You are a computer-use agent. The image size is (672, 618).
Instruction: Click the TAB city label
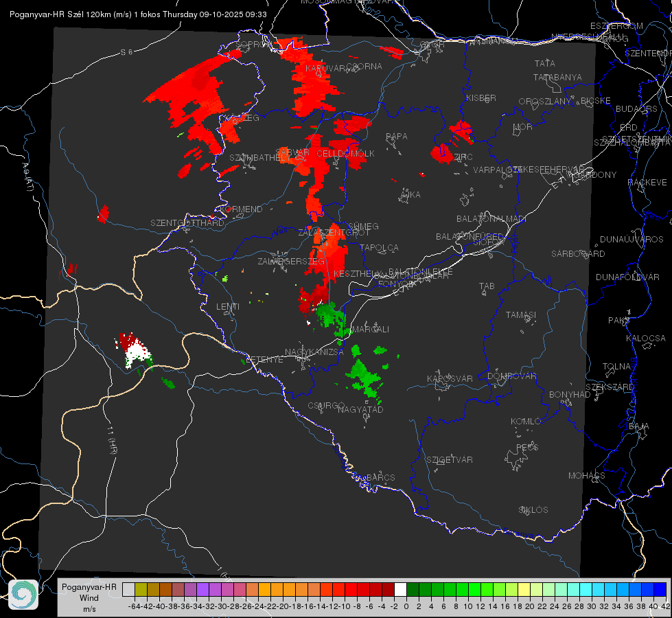click(x=487, y=286)
